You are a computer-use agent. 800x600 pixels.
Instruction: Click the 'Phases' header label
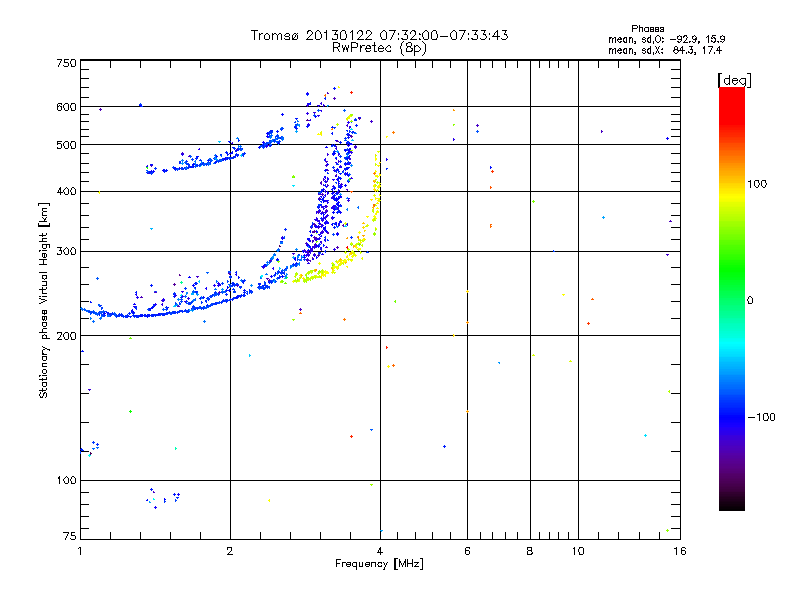(x=647, y=29)
